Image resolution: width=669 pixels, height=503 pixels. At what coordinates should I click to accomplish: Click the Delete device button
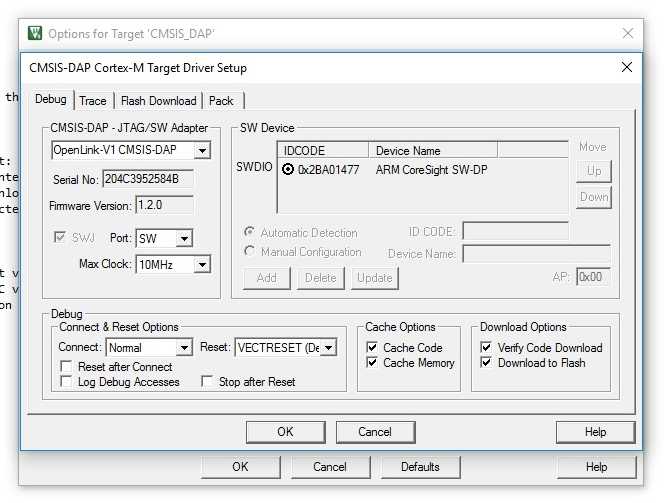[x=320, y=278]
